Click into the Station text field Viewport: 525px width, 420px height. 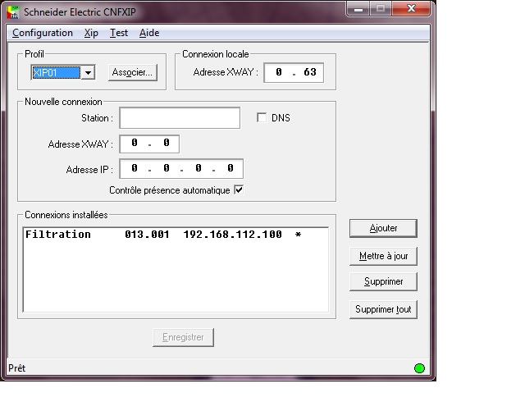(x=180, y=118)
